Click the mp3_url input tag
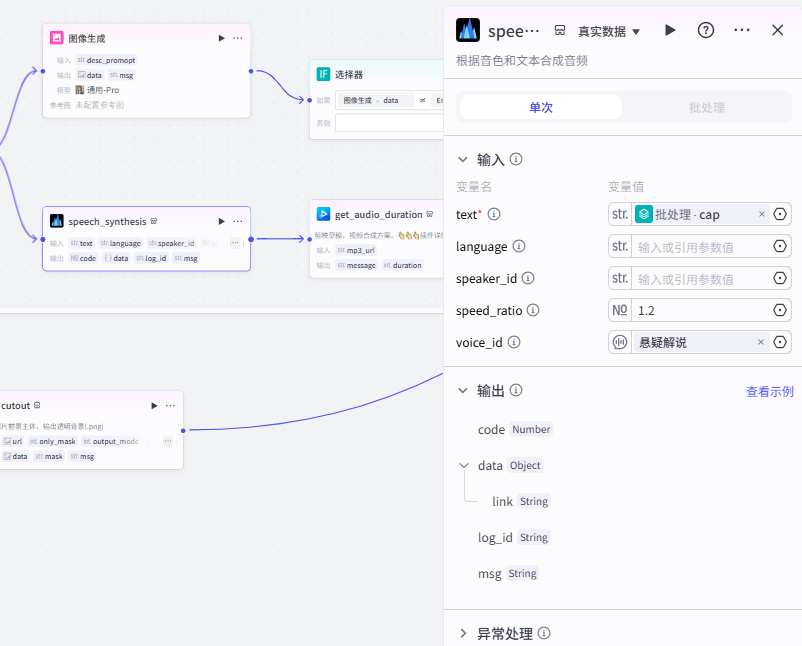The height and width of the screenshot is (646, 802). pyautogui.click(x=355, y=250)
